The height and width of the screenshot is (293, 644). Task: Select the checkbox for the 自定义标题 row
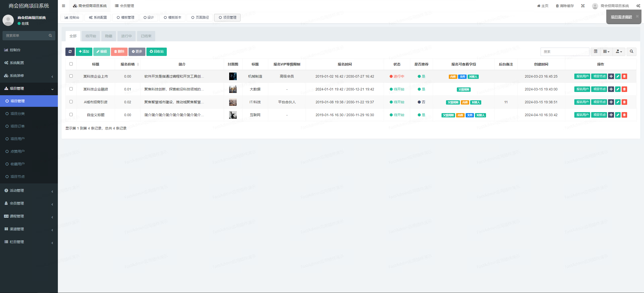tap(71, 115)
